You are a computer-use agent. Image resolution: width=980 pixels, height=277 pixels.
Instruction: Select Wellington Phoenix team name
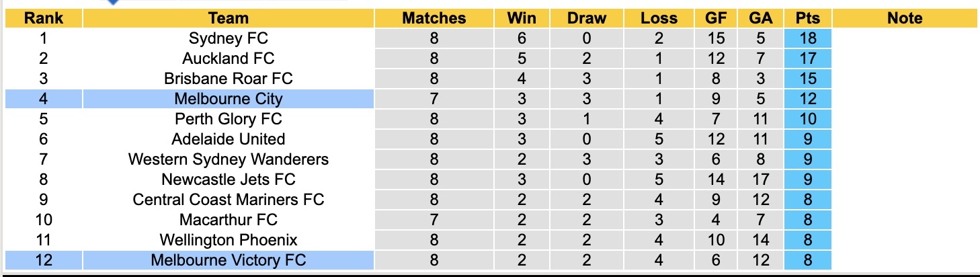click(x=229, y=240)
